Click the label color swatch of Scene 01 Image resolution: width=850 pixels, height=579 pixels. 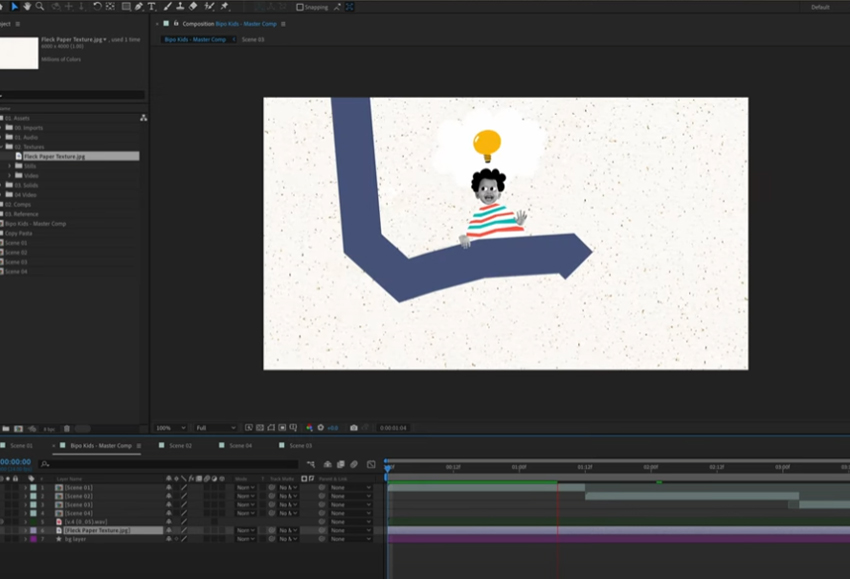(x=34, y=488)
